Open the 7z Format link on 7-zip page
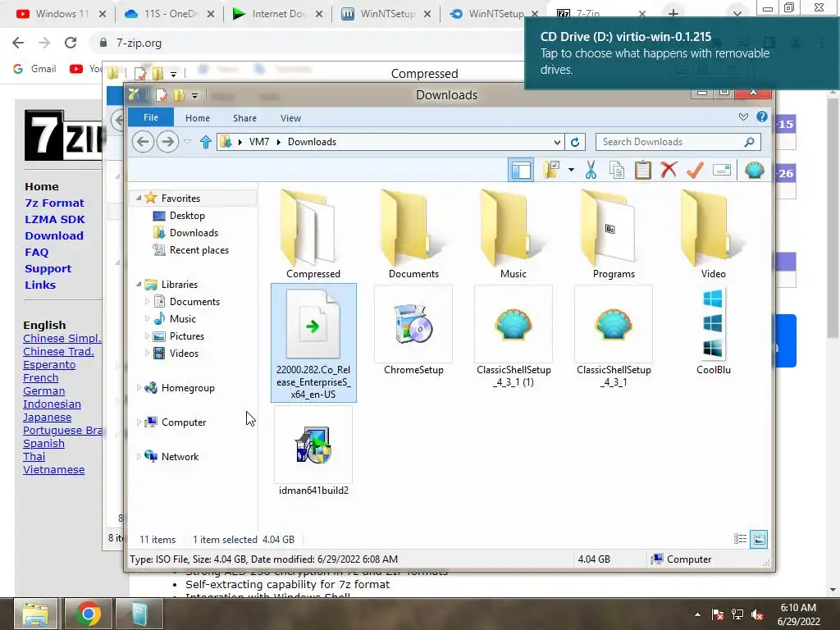This screenshot has height=630, width=840. tap(54, 203)
